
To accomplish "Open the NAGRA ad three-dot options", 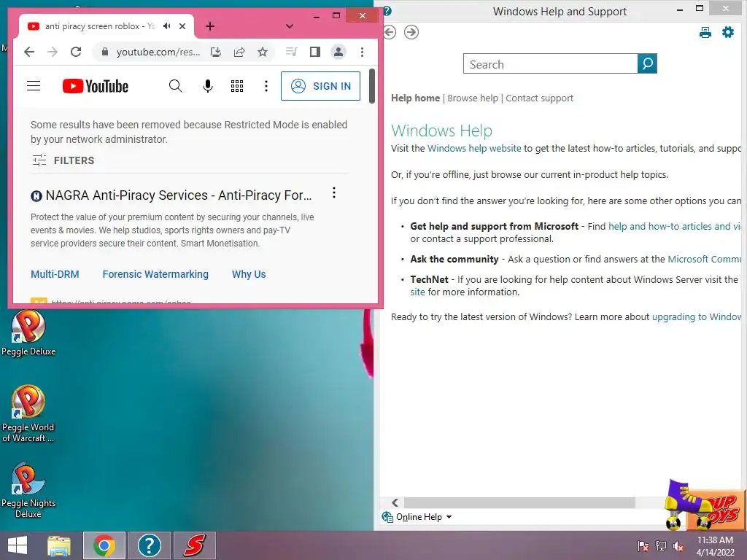I will click(334, 192).
